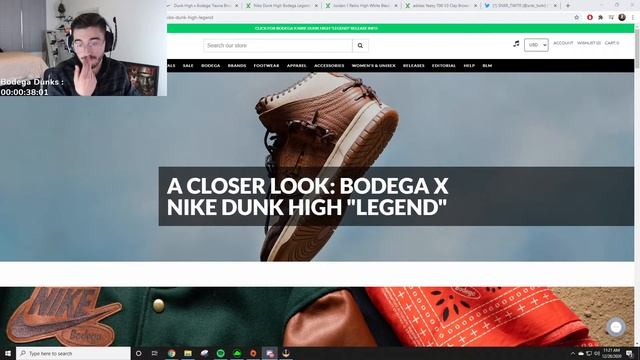Screen dimensions: 640x360
Task: Open the WISHLIST link
Action: [589, 43]
